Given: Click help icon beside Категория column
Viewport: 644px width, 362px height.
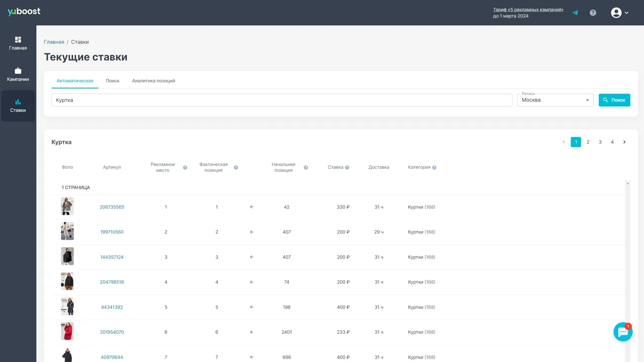Looking at the screenshot, I should click(x=434, y=167).
